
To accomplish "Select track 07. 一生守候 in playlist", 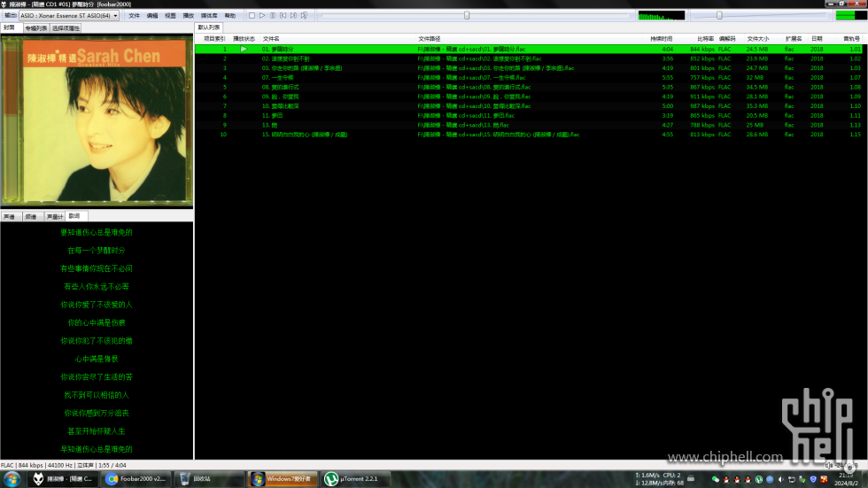I will pos(529,77).
